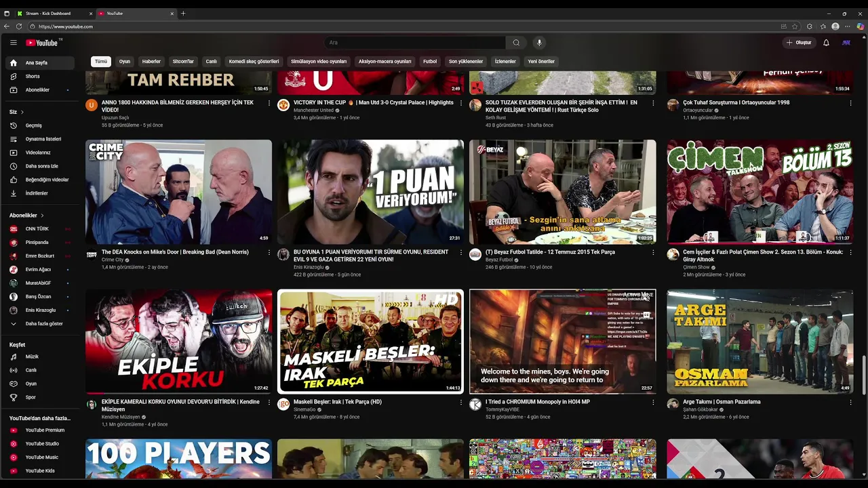This screenshot has height=488, width=868.
Task: Click the YouTube search field
Action: click(415, 43)
